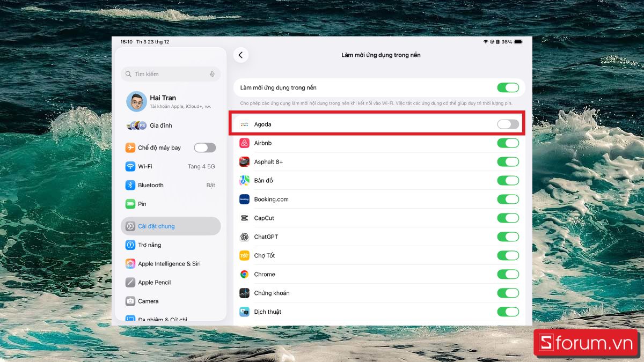
Task: Click the Trợ năng accessibility icon
Action: (130, 245)
